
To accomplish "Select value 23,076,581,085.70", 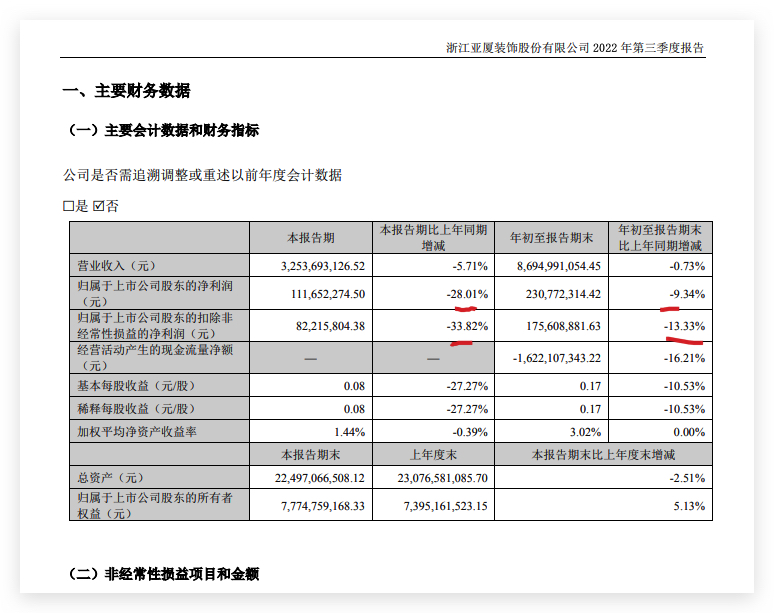I will click(442, 478).
